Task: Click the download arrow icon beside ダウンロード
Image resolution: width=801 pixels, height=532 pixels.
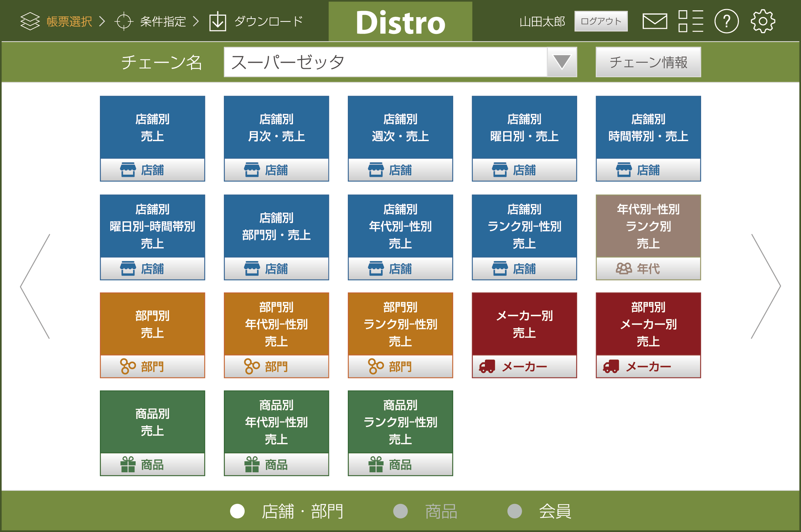Action: click(x=218, y=21)
